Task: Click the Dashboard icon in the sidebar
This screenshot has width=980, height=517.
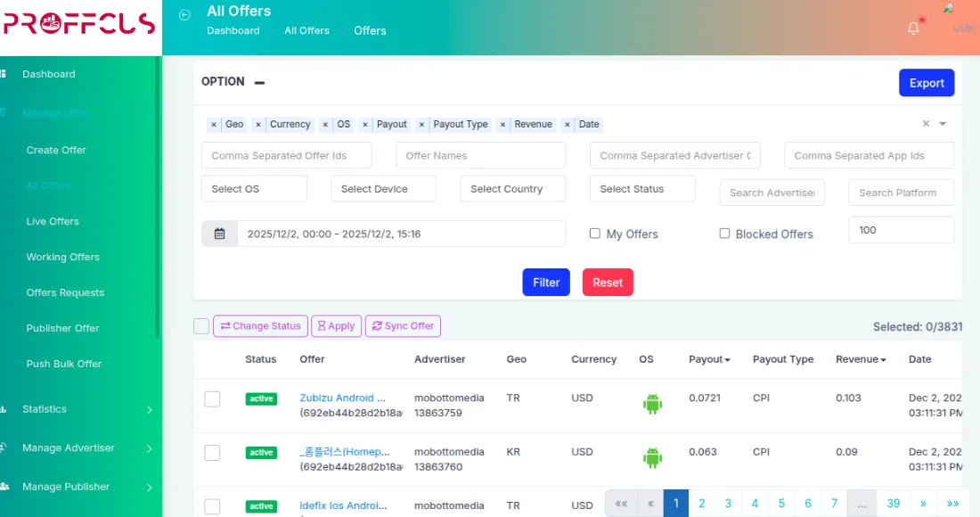Action: tap(4, 74)
